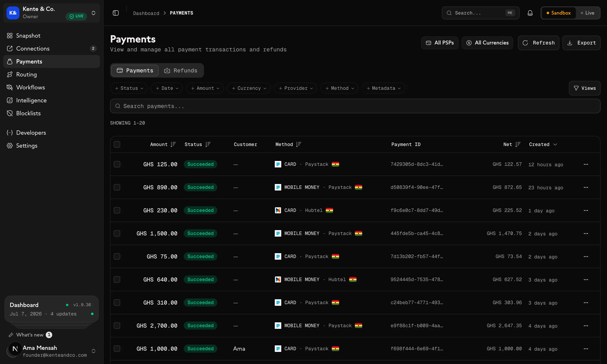Image resolution: width=607 pixels, height=364 pixels.
Task: Check the GHS 1,500.00 payment row
Action: point(117,234)
